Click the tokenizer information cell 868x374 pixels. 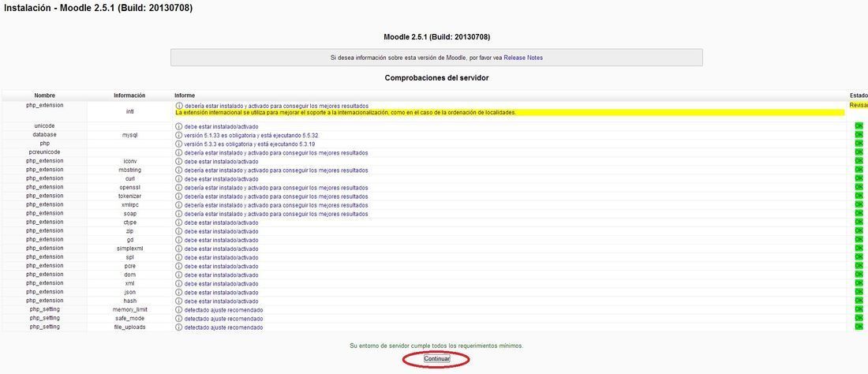129,196
